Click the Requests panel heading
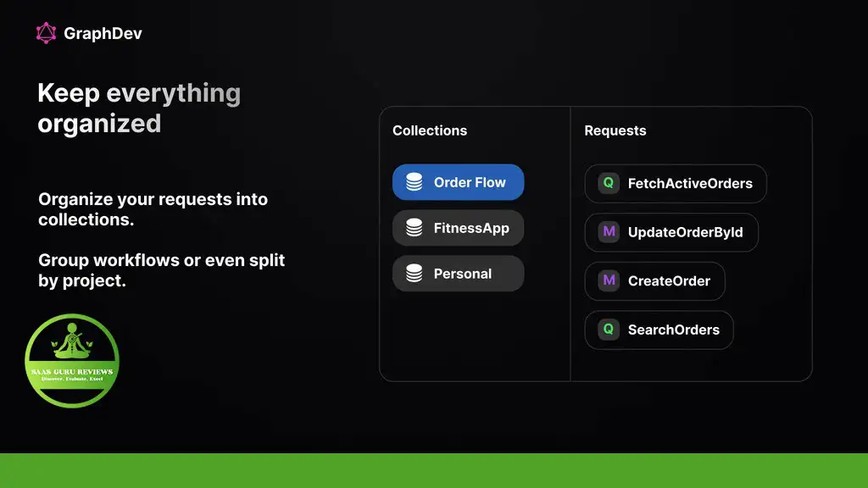Image resolution: width=868 pixels, height=488 pixels. click(x=615, y=131)
